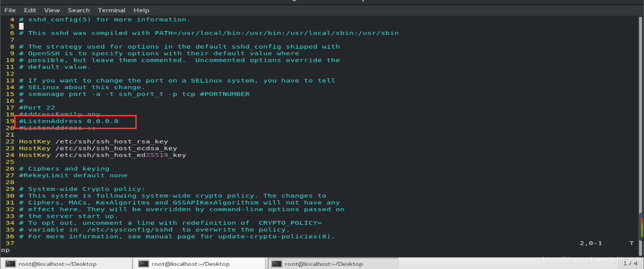Click the cursor block on line 5
Image resolution: width=644 pixels, height=269 pixels.
coord(21,26)
